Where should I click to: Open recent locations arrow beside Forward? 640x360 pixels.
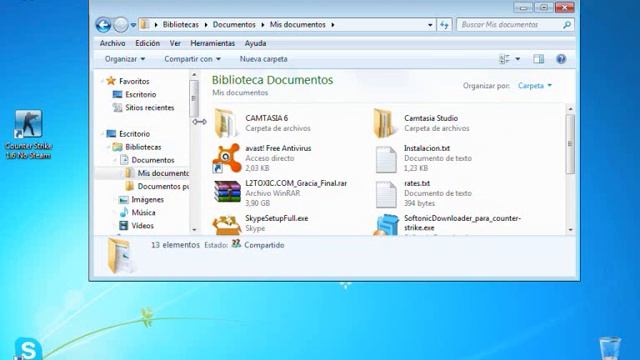133,25
